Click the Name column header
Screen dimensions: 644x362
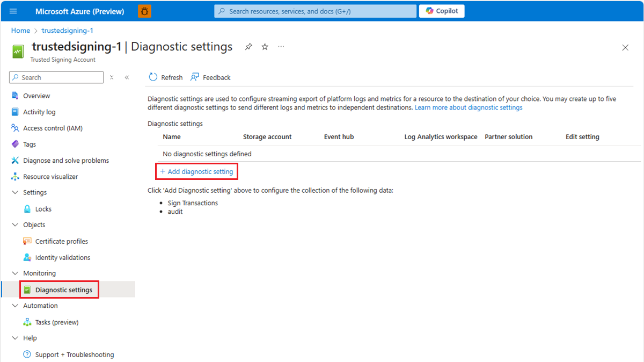click(x=172, y=136)
